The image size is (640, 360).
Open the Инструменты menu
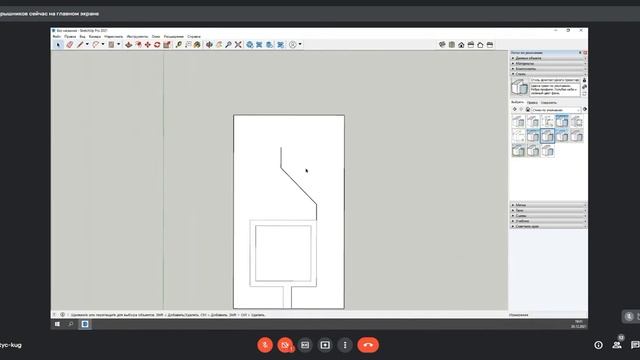pyautogui.click(x=137, y=36)
